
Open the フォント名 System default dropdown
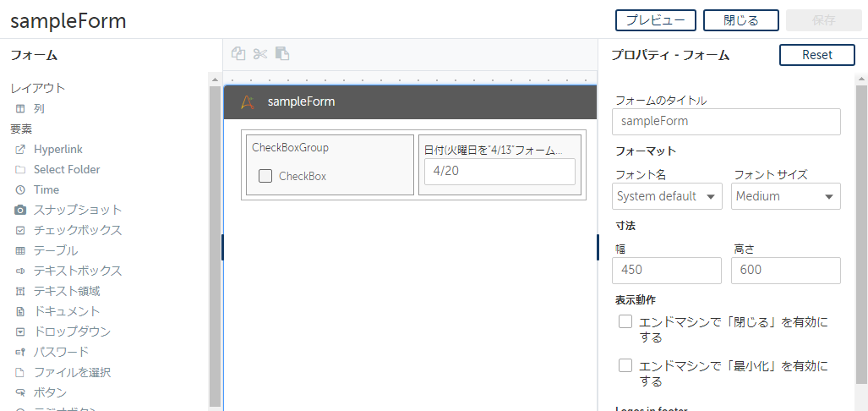pos(667,196)
